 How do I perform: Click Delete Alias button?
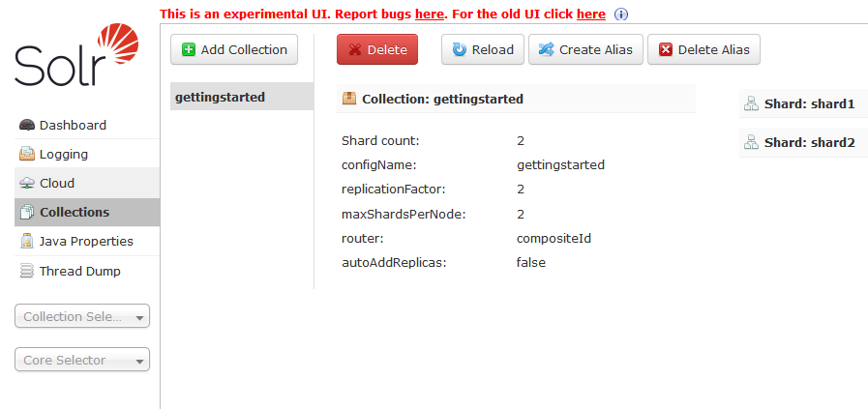click(703, 50)
